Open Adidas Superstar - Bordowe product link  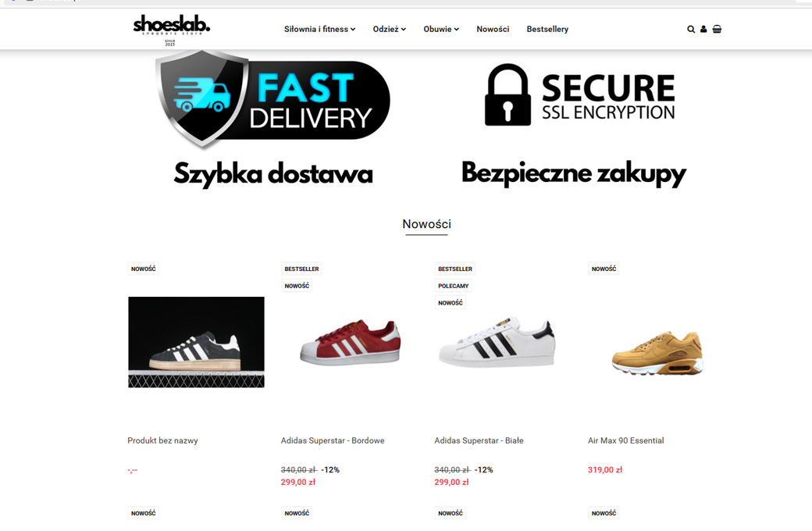coord(333,440)
